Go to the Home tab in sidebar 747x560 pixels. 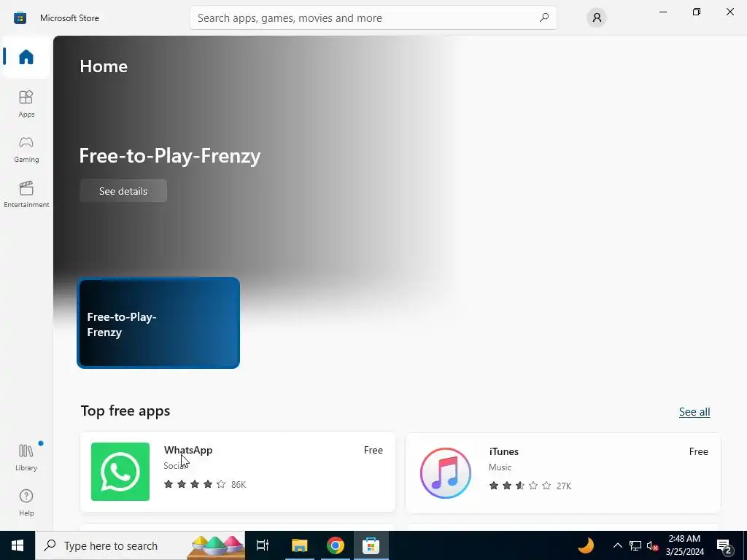(x=26, y=57)
